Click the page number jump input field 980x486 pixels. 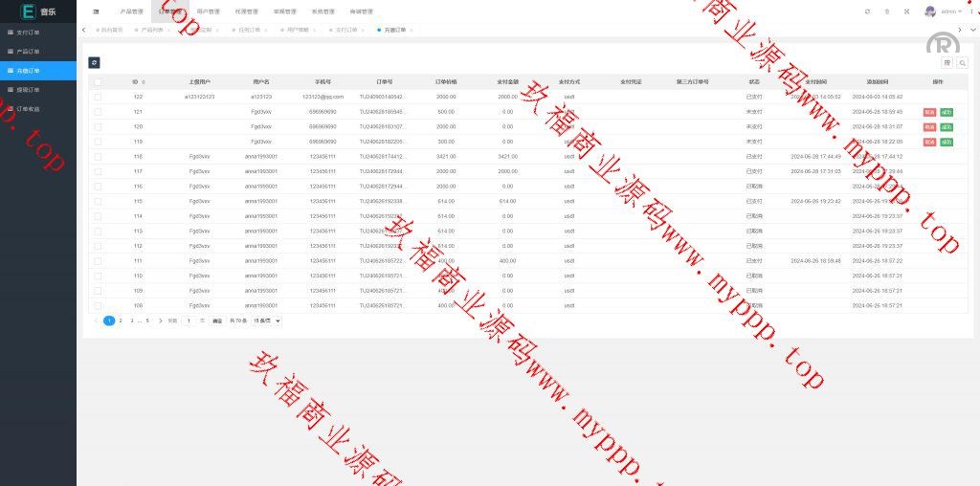click(189, 320)
